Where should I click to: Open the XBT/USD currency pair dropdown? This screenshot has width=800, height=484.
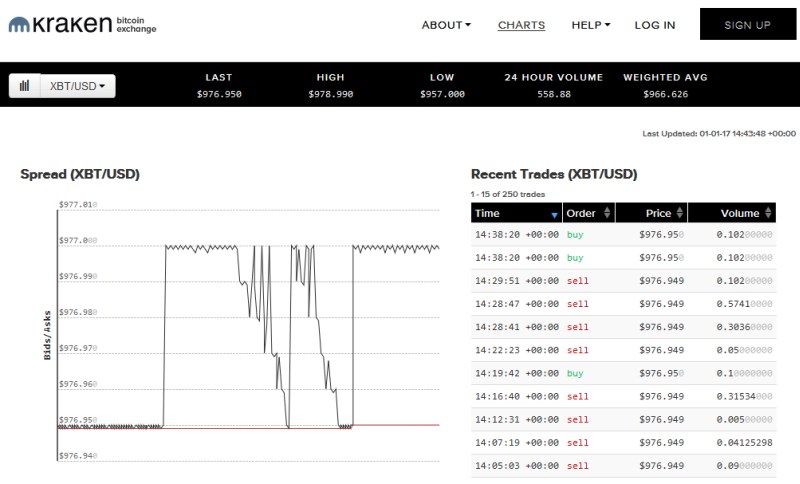[x=77, y=86]
